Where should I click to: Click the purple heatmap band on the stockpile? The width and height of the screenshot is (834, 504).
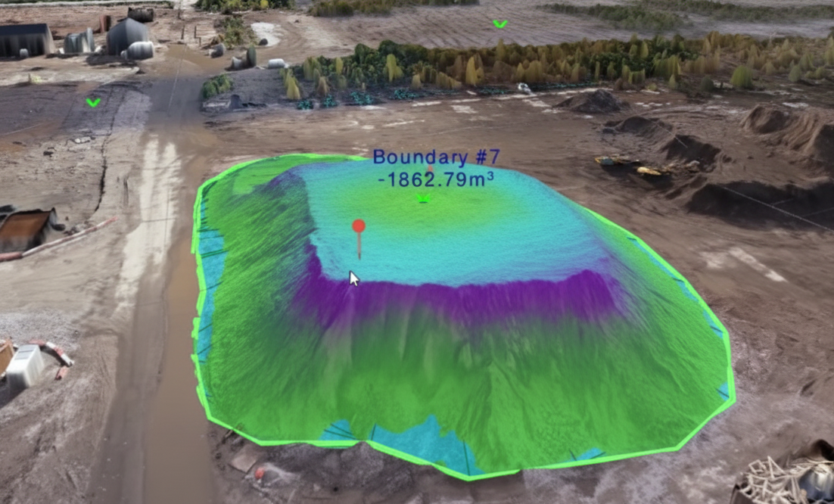click(454, 299)
